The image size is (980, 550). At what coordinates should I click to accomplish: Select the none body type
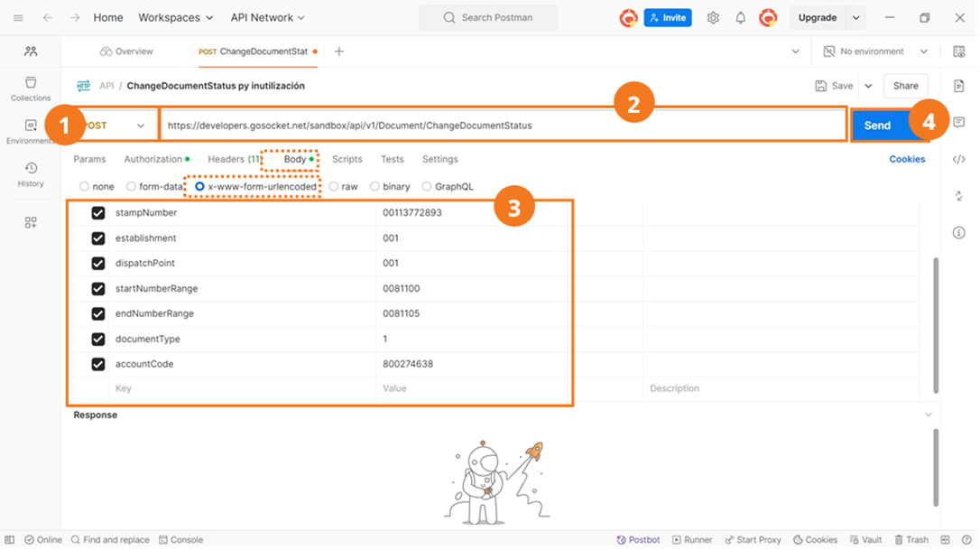coord(85,186)
